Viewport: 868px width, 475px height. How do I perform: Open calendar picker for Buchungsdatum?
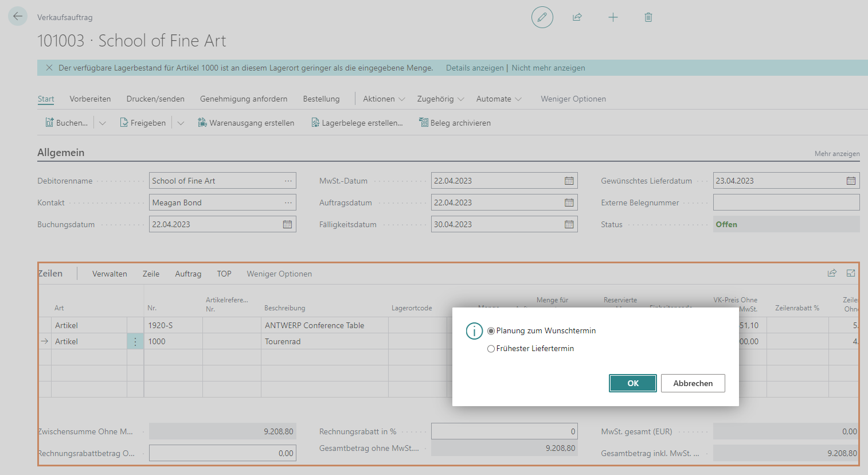[287, 224]
